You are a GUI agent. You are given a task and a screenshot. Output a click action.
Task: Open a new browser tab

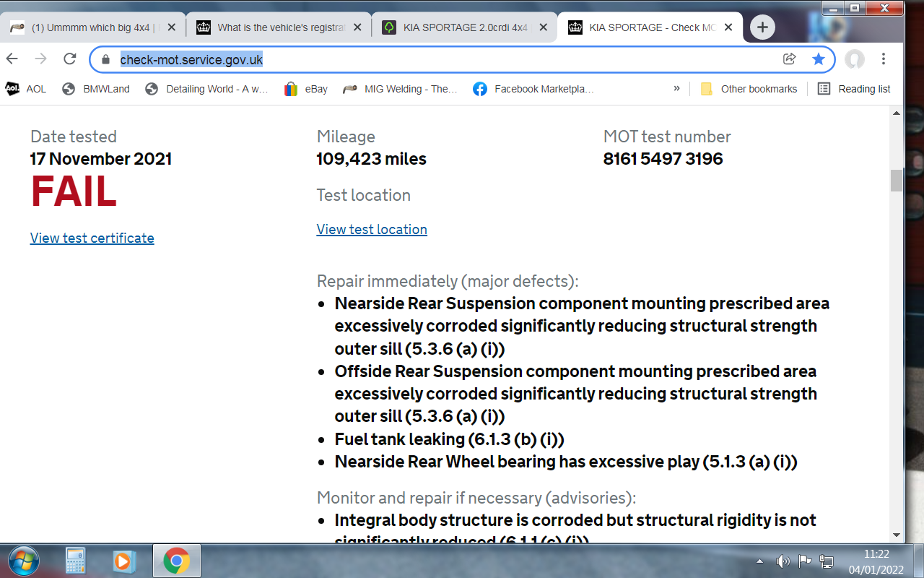762,27
